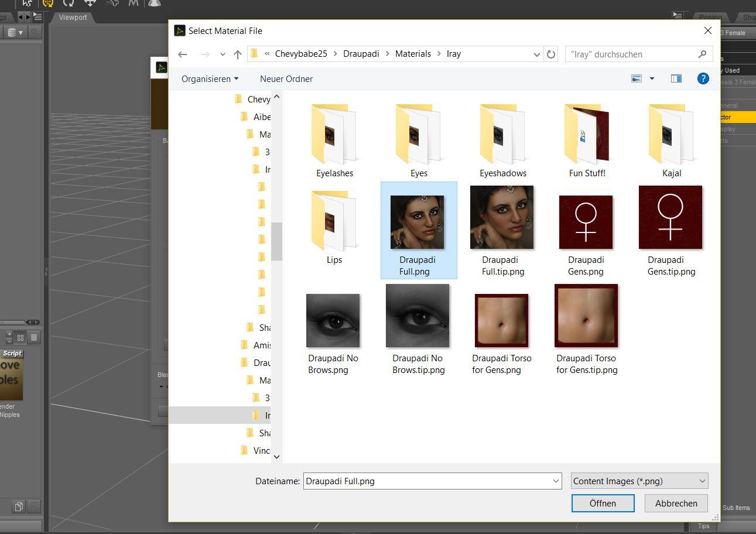Select the Vinc folder in the tree
The image size is (756, 534).
click(x=256, y=450)
